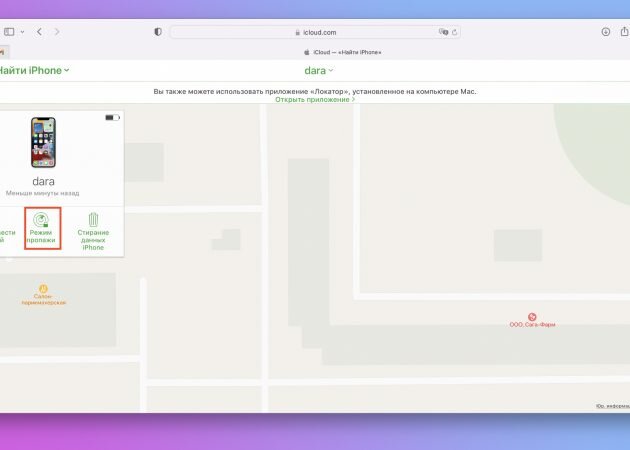Click the device name dara in panel
630x450 pixels.
tap(43, 181)
